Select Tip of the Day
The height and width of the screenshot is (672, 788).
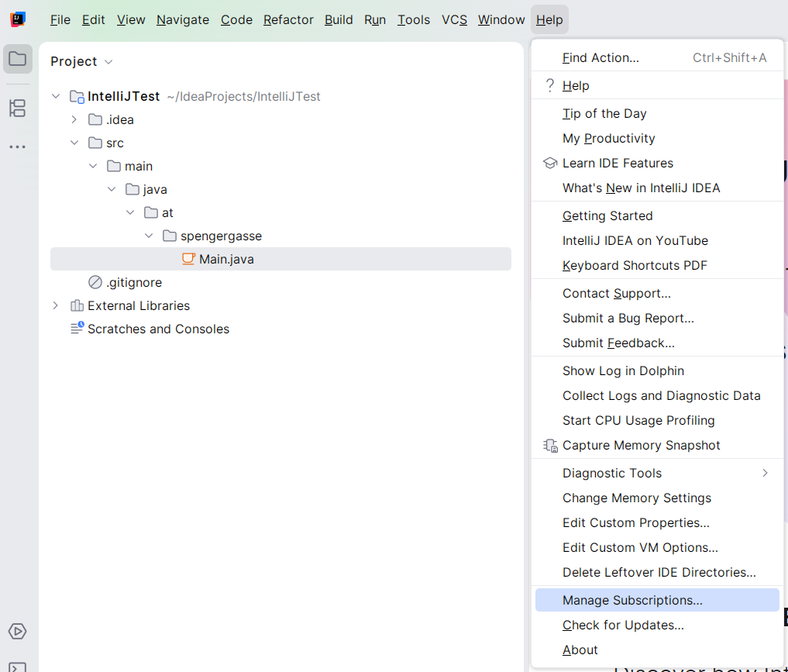coord(657,114)
